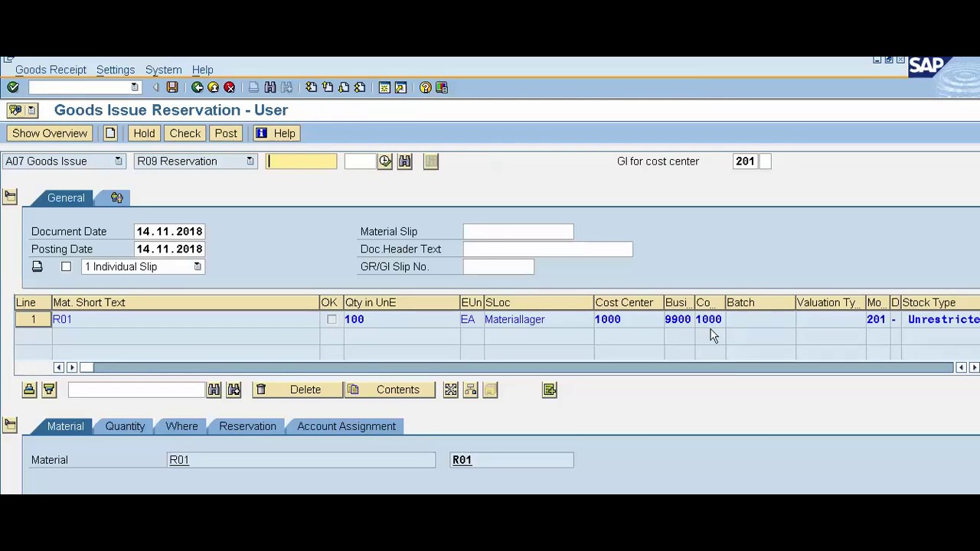Image resolution: width=980 pixels, height=551 pixels.
Task: Click the First Page icon
Action: [x=311, y=87]
